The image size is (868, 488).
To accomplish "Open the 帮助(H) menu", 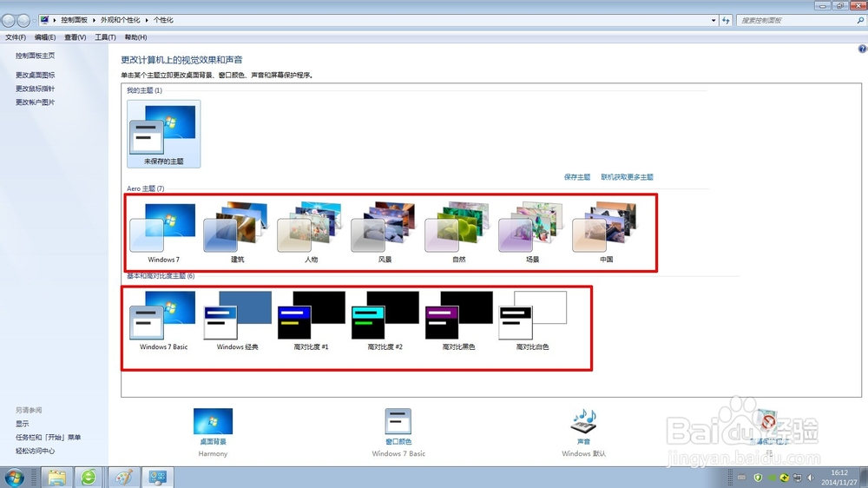I will pyautogui.click(x=135, y=37).
